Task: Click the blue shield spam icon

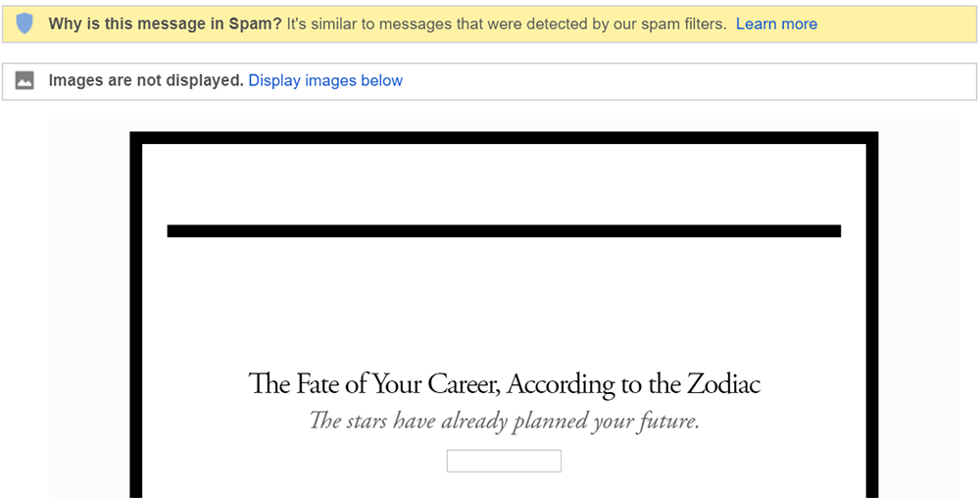Action: pyautogui.click(x=24, y=24)
